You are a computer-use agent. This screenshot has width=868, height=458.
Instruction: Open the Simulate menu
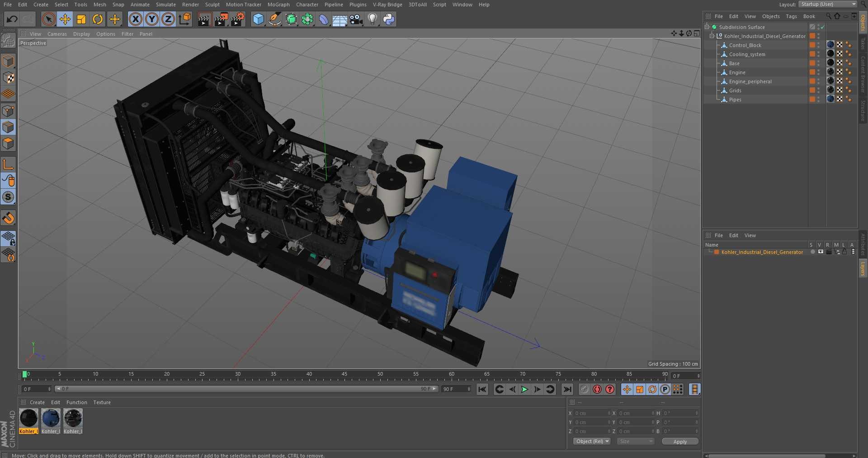click(166, 5)
